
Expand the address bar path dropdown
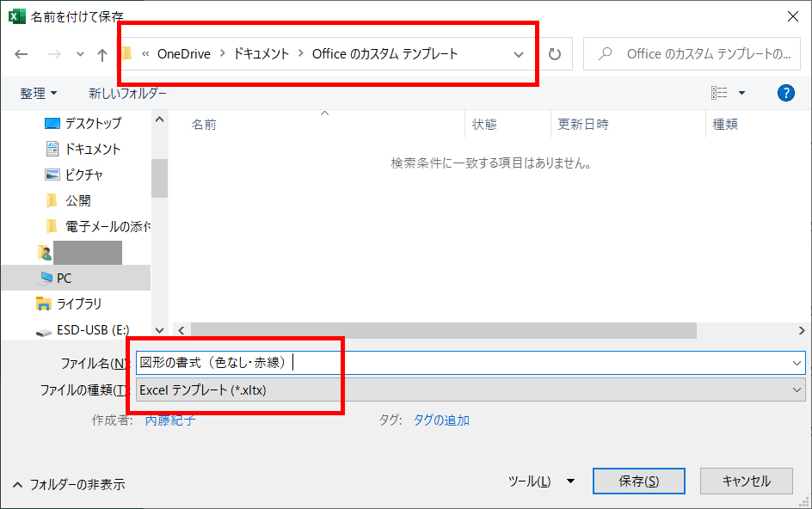[518, 53]
